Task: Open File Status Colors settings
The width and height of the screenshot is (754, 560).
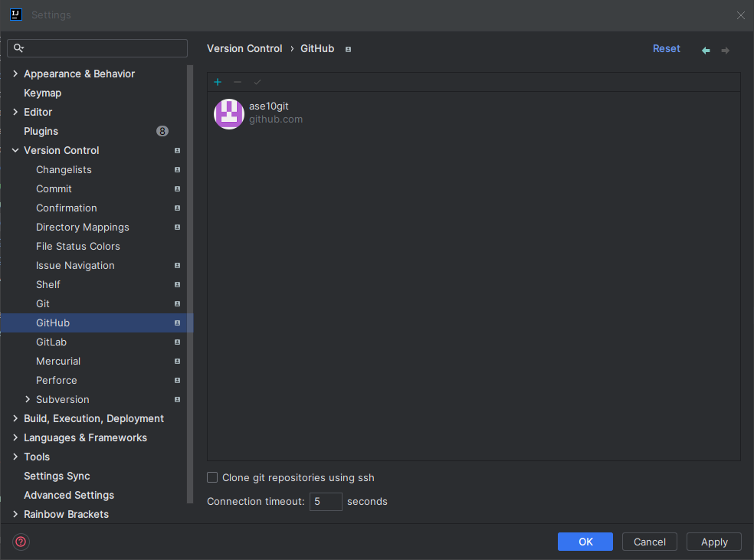Action: [78, 246]
